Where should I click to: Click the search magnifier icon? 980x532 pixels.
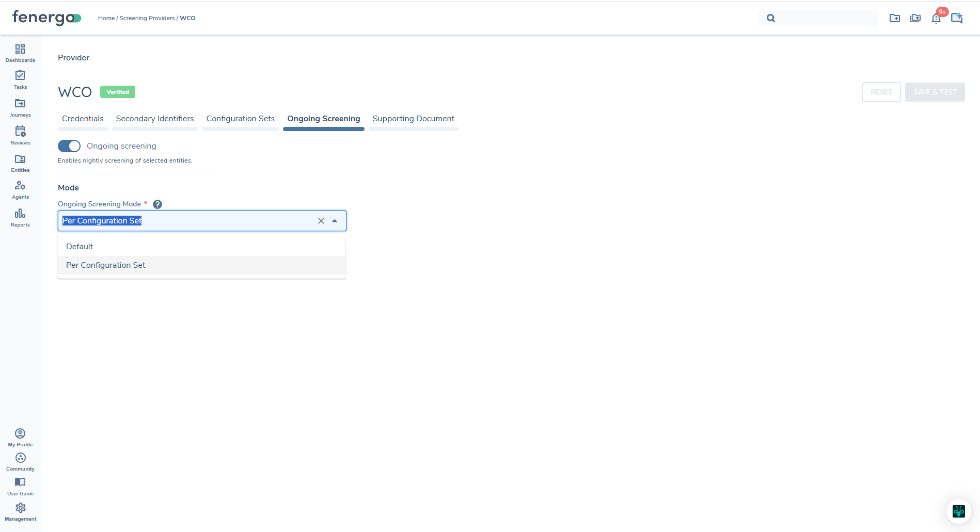pos(771,18)
